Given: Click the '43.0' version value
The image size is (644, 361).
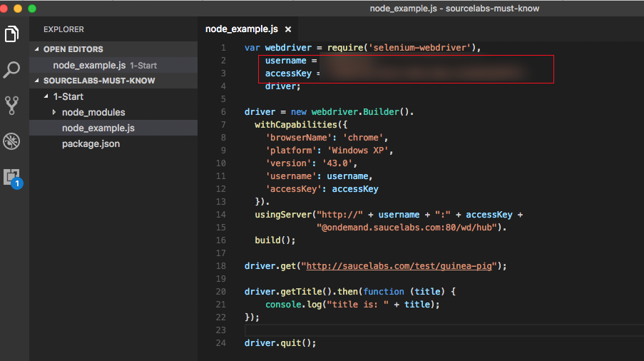Looking at the screenshot, I should coord(337,163).
